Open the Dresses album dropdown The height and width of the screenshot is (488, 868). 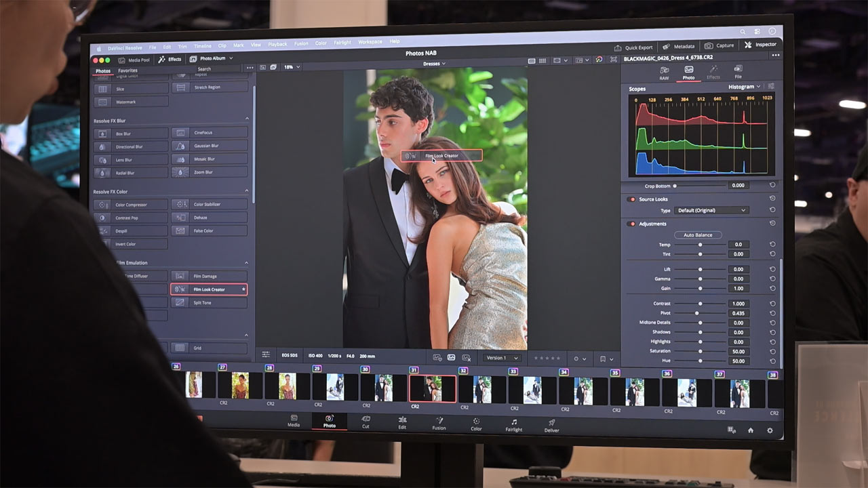coord(434,64)
